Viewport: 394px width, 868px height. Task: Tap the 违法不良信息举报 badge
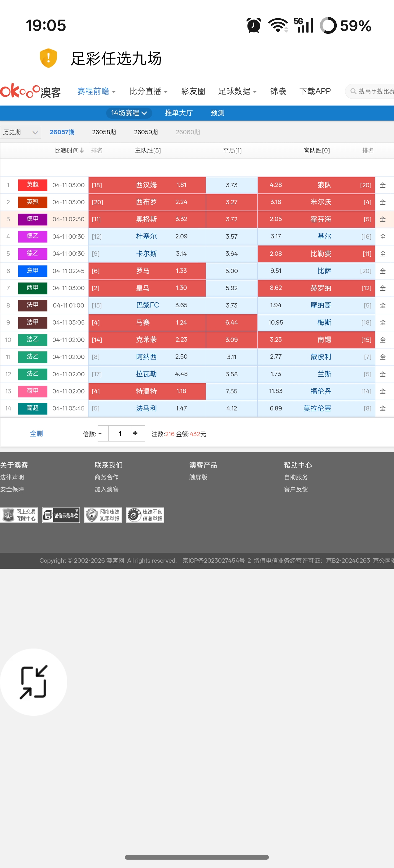145,515
